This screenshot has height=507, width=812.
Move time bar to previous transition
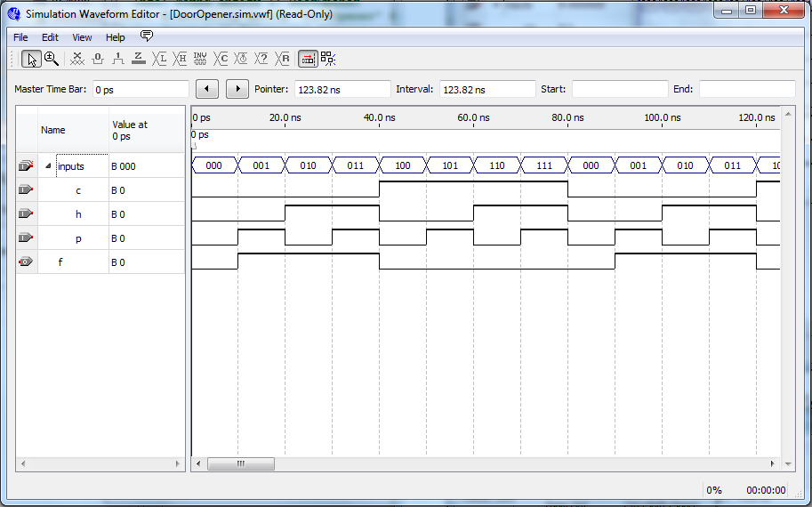[207, 89]
